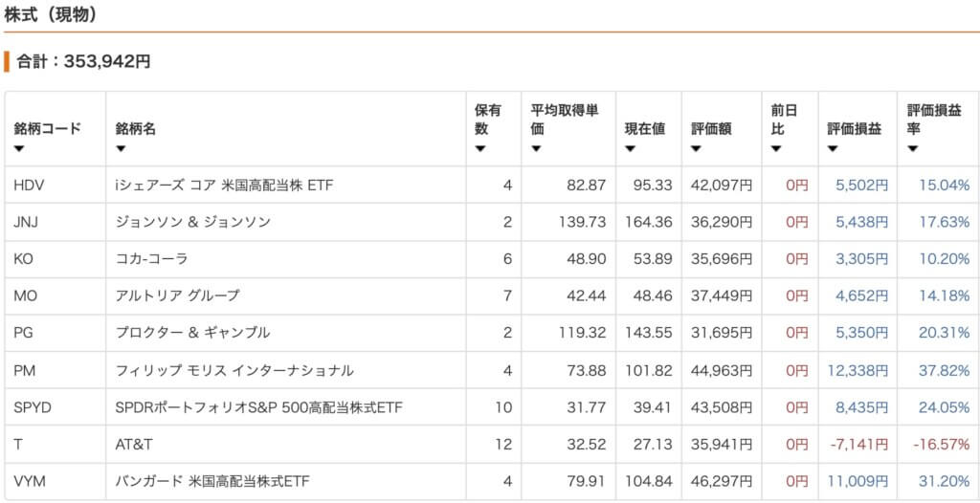Click 前日比 sort arrow
This screenshot has height=503, width=980.
(x=776, y=149)
